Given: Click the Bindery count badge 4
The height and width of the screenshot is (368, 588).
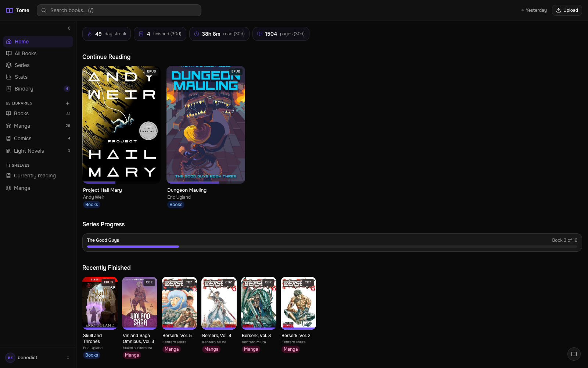Looking at the screenshot, I should 67,89.
